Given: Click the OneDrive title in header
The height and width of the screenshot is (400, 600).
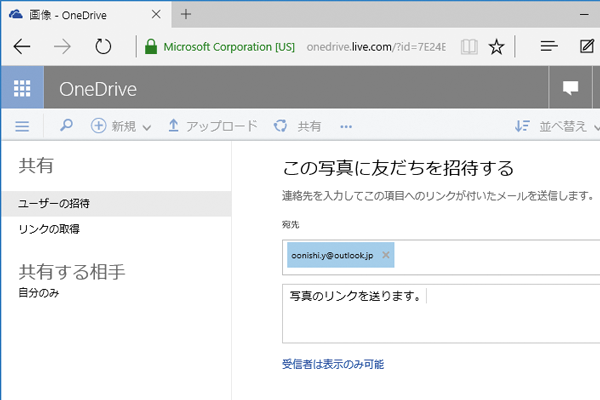Looking at the screenshot, I should coord(98,89).
